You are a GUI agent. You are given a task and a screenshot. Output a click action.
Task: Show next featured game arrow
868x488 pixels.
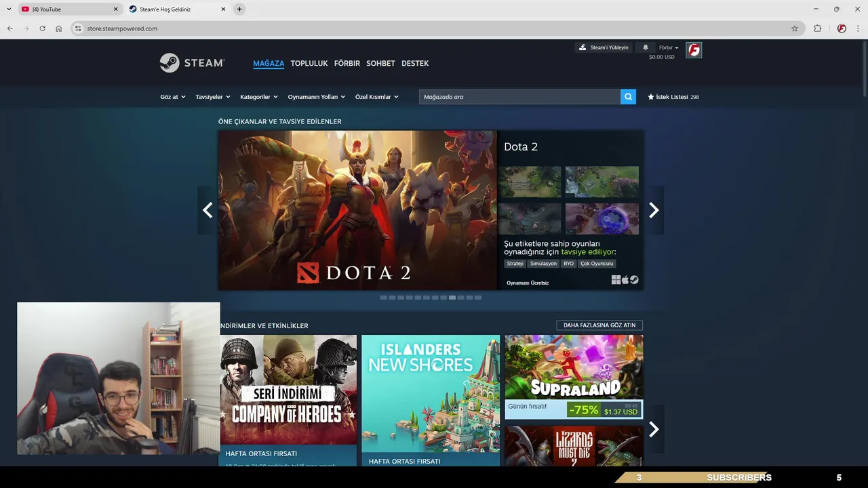[654, 210]
